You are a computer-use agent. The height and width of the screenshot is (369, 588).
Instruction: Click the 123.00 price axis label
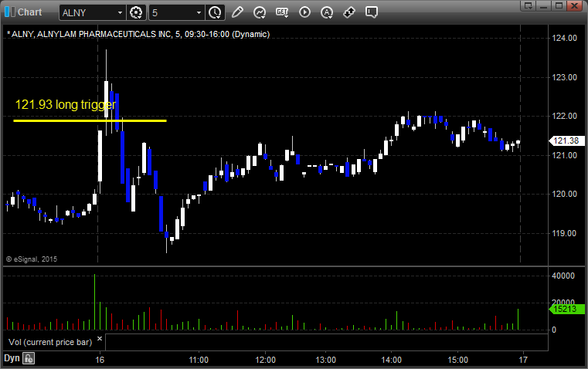tap(564, 77)
